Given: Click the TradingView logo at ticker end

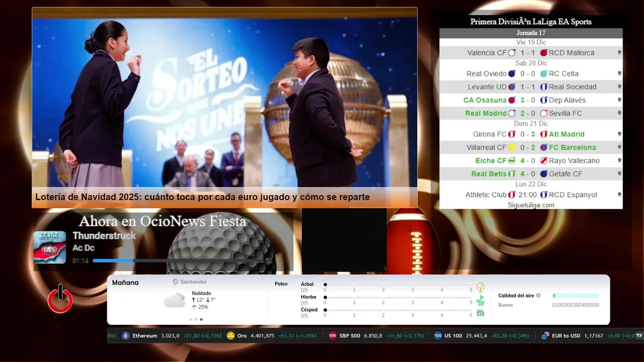Looking at the screenshot, I should [x=639, y=335].
